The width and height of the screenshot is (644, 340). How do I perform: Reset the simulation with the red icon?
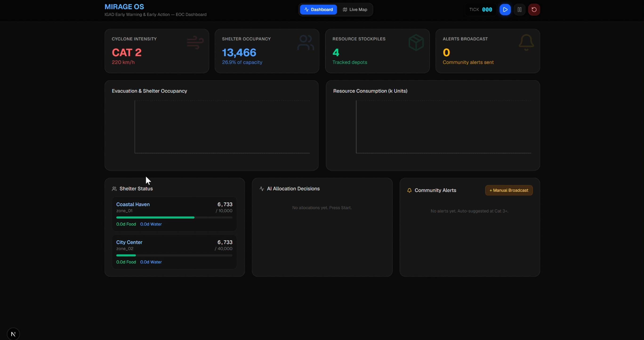[534, 9]
